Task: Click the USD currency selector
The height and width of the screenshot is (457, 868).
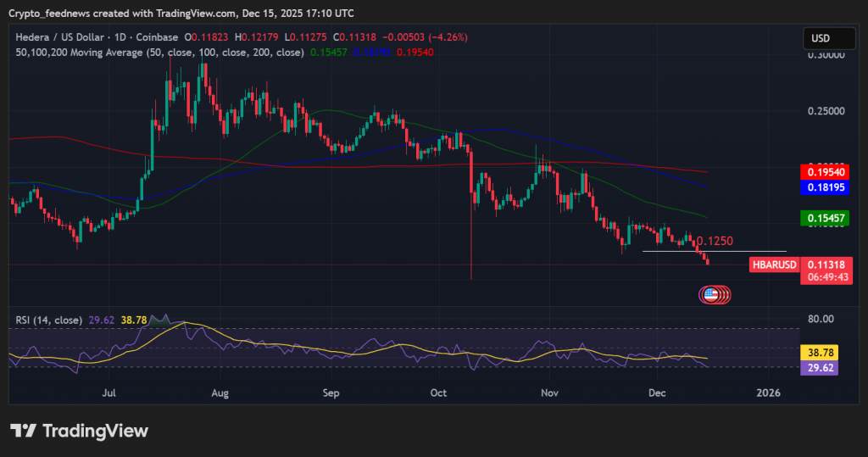Action: coord(829,38)
